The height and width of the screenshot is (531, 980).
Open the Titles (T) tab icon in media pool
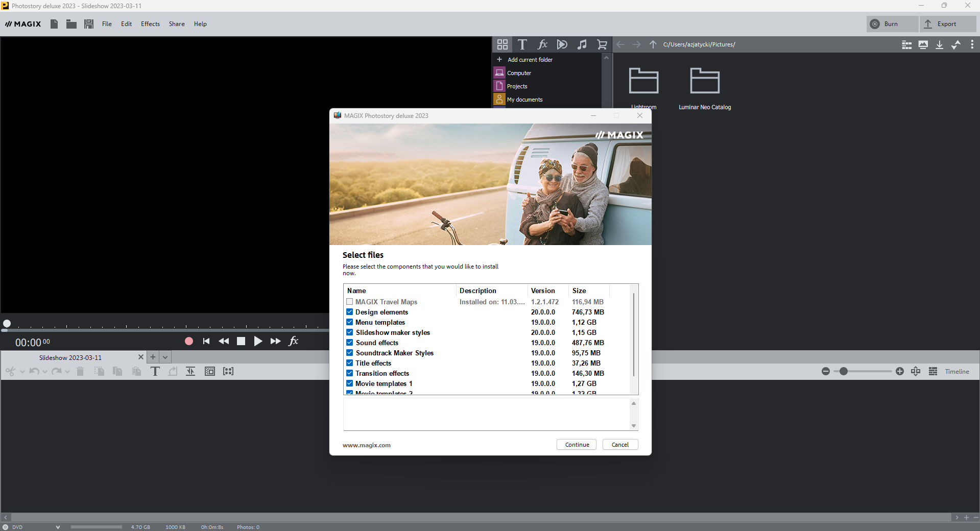(x=522, y=44)
